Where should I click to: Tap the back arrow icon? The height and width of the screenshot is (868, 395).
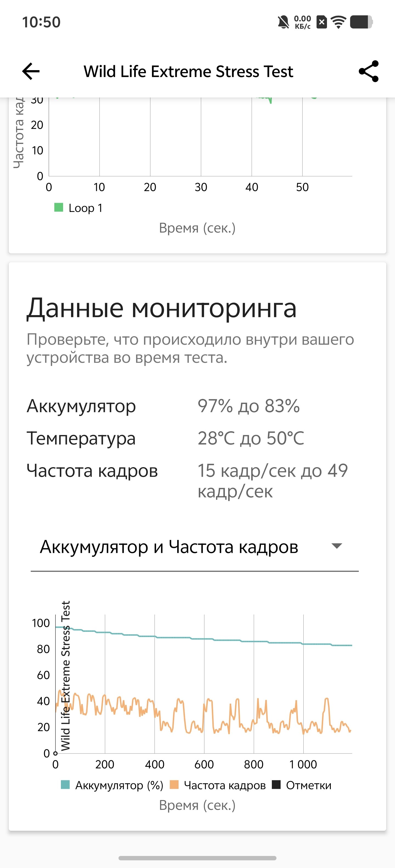tap(31, 72)
